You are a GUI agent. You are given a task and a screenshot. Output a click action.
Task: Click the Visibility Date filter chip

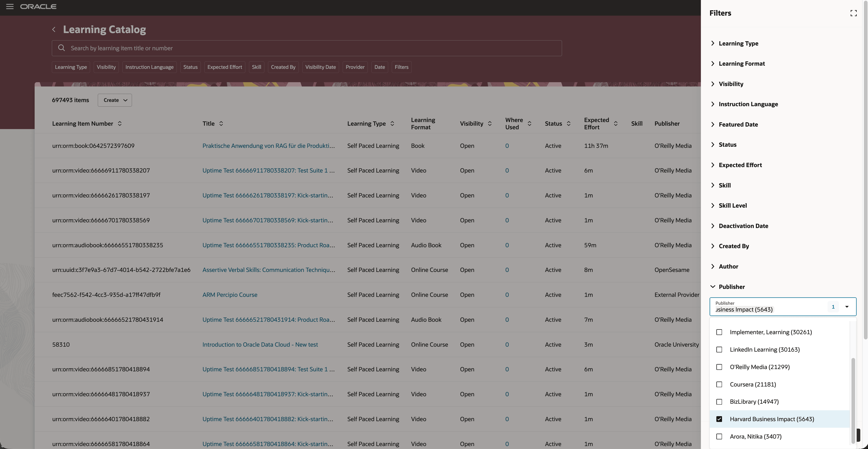coord(320,67)
